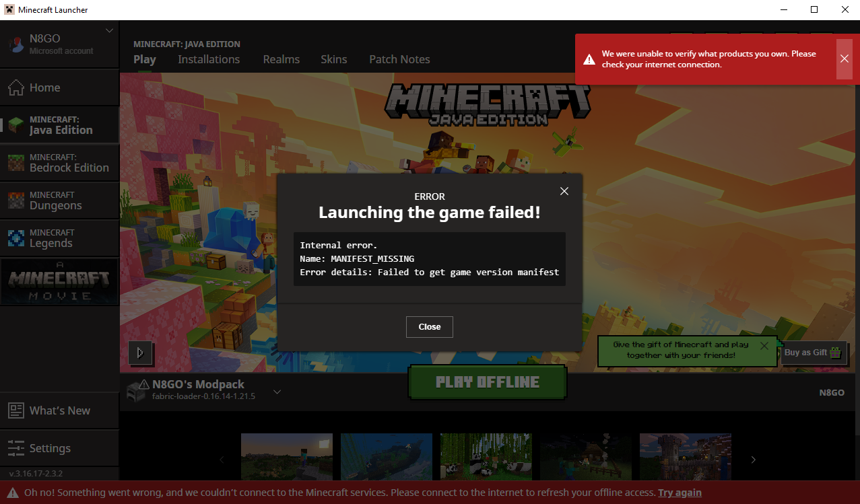Click the Home house icon
This screenshot has width=860, height=504.
(x=16, y=87)
